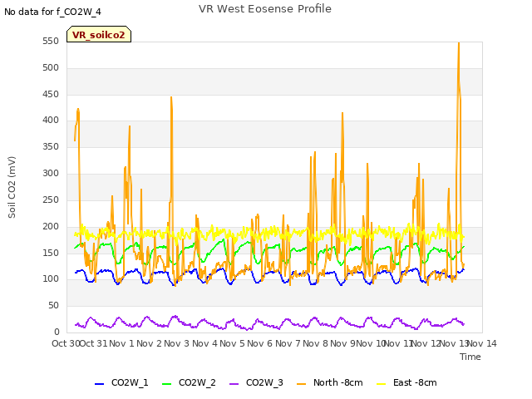
Task: Click the 'No data for f_CO2W_4' message
Action: point(52,12)
